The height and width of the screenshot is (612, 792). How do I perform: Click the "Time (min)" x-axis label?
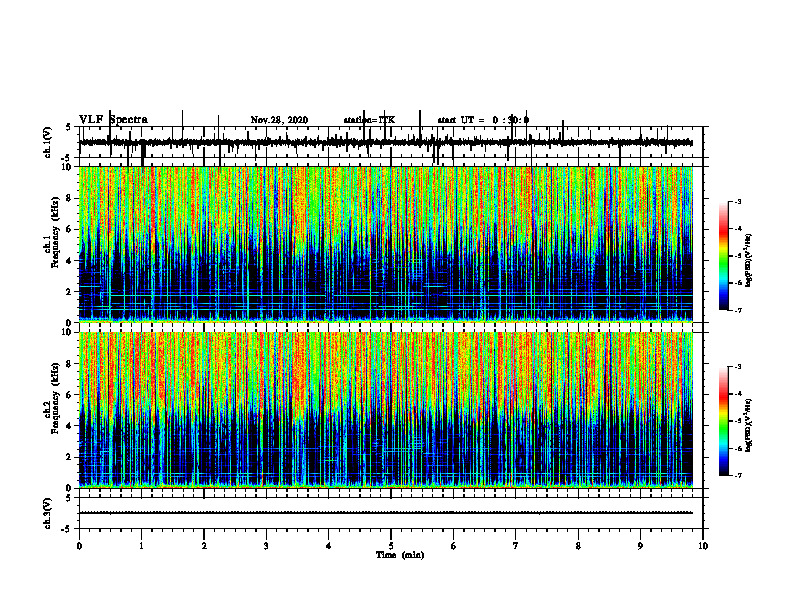coord(400,555)
